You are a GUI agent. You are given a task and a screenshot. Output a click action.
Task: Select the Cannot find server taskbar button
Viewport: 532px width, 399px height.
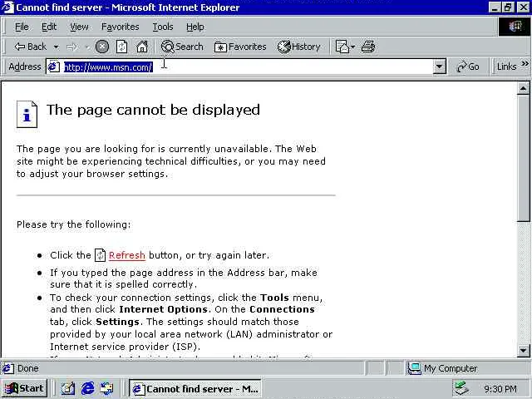click(195, 388)
